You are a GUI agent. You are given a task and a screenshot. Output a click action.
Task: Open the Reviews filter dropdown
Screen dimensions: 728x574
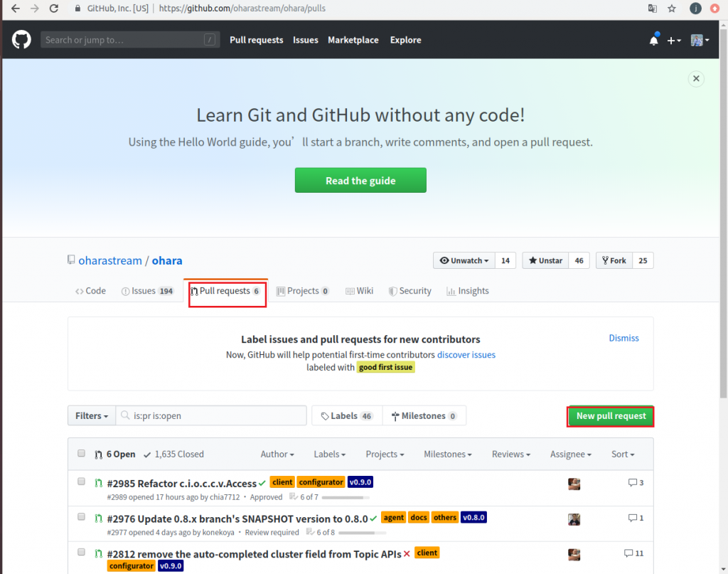(510, 455)
